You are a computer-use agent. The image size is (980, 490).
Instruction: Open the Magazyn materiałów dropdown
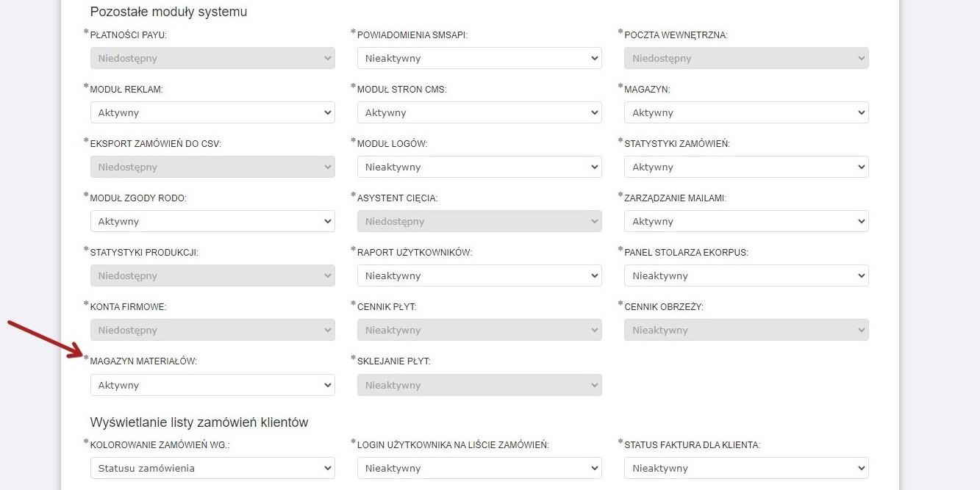(212, 385)
